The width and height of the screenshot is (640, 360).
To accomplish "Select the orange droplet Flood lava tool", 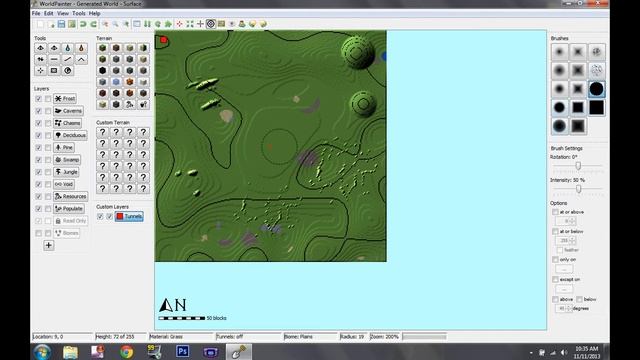I will click(x=81, y=48).
